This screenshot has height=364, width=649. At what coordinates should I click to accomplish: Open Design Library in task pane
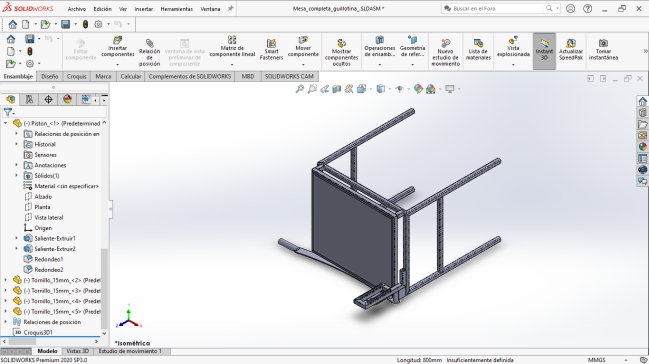click(642, 113)
